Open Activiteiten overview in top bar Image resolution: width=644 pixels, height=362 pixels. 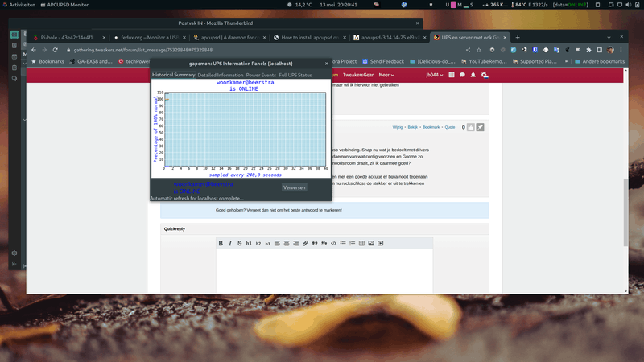[x=19, y=5]
